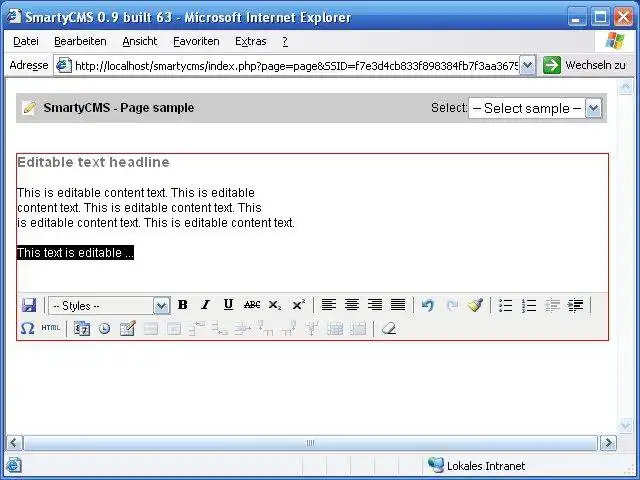Viewport: 640px width, 480px height.
Task: Click horizontal scrollbar left arrow
Action: (x=14, y=443)
